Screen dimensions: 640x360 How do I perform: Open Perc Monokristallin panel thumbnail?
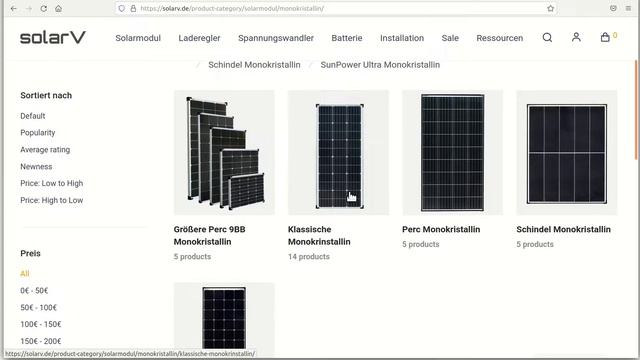pos(453,152)
